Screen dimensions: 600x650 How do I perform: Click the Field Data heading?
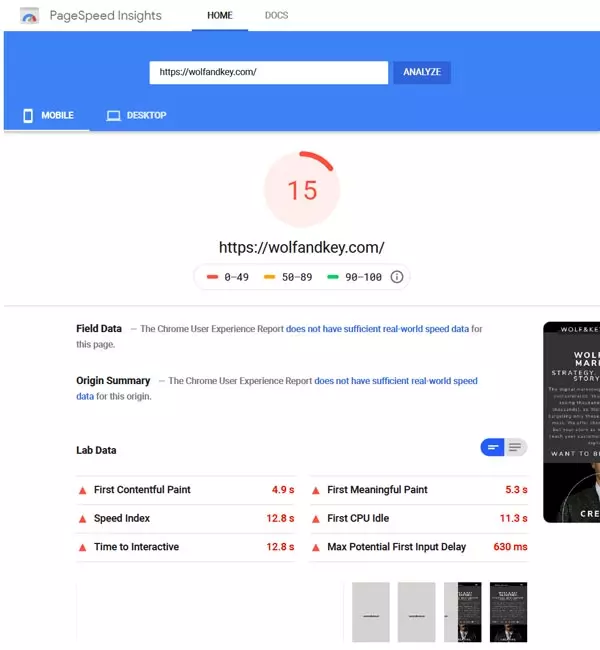[x=99, y=329]
